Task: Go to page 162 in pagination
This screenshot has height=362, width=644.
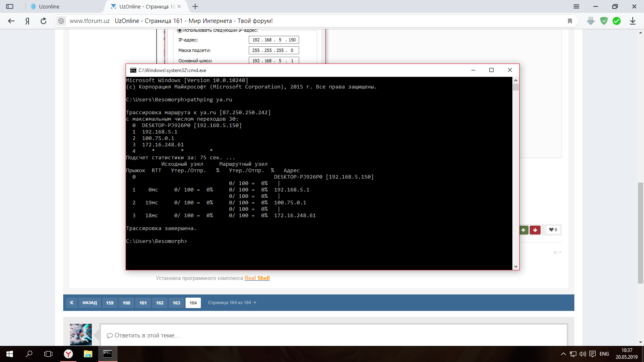Action: (x=160, y=303)
